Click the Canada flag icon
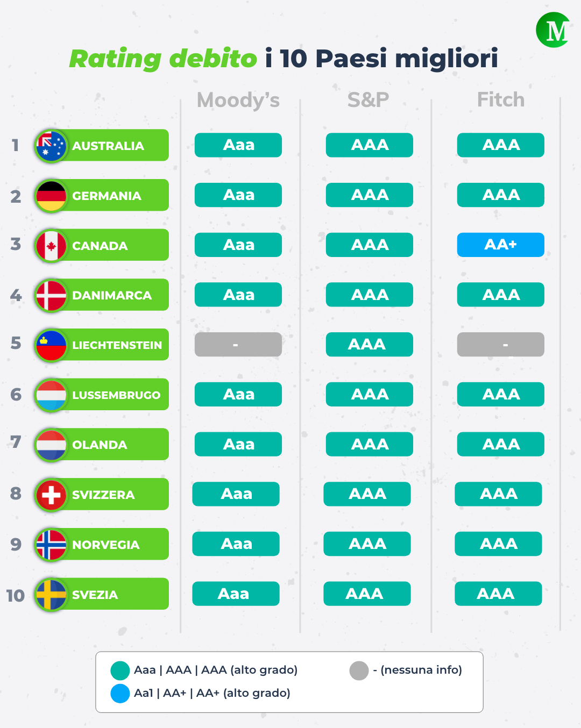Viewport: 581px width, 728px height. click(x=51, y=246)
